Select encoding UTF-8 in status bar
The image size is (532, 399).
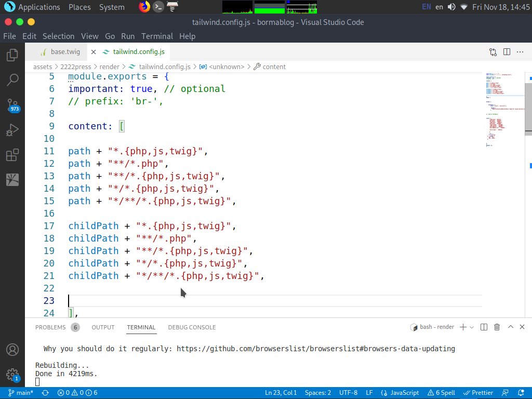coord(349,393)
